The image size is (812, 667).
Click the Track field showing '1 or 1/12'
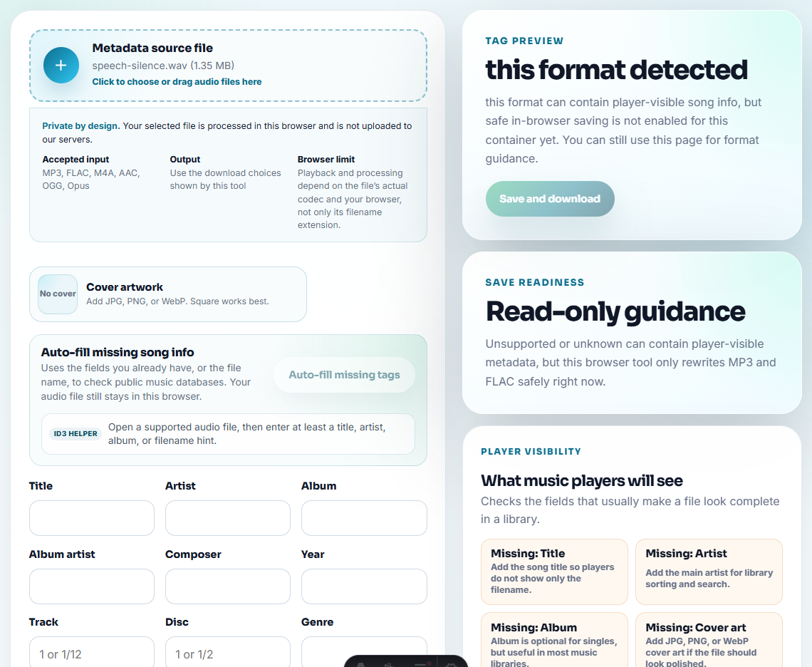(x=92, y=652)
